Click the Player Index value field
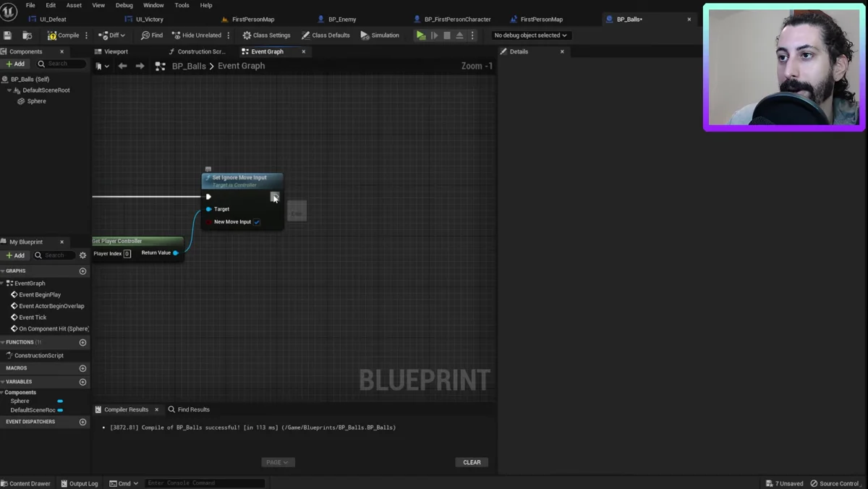Image resolution: width=868 pixels, height=489 pixels. tap(127, 254)
